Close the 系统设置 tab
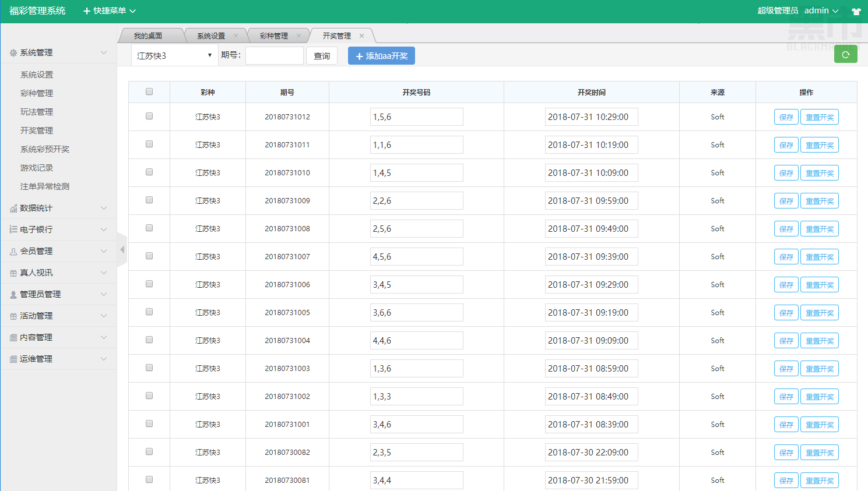Viewport: 868px width, 491px height. [x=236, y=36]
